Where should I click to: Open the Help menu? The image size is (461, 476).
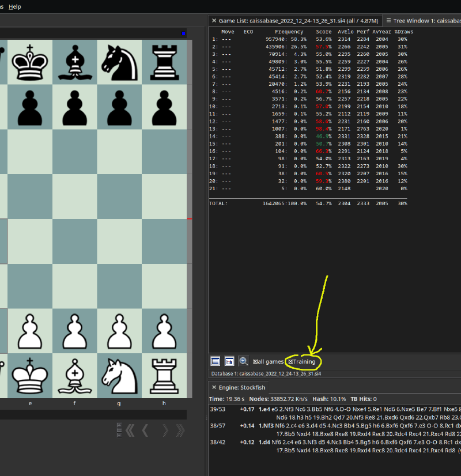(x=15, y=6)
